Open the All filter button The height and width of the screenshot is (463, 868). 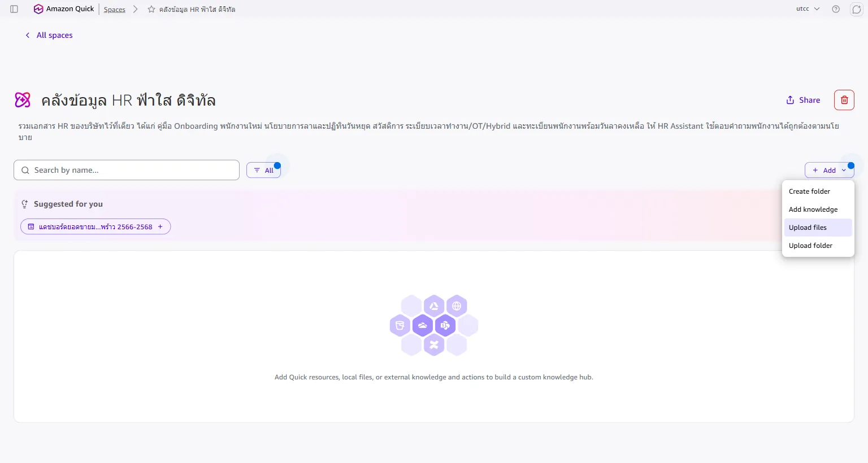263,170
